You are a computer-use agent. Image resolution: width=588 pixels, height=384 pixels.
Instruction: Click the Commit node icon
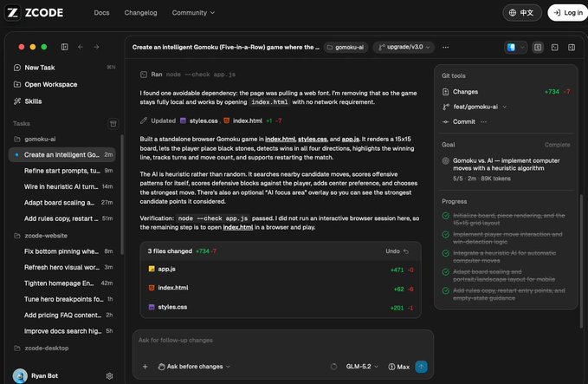click(x=445, y=122)
